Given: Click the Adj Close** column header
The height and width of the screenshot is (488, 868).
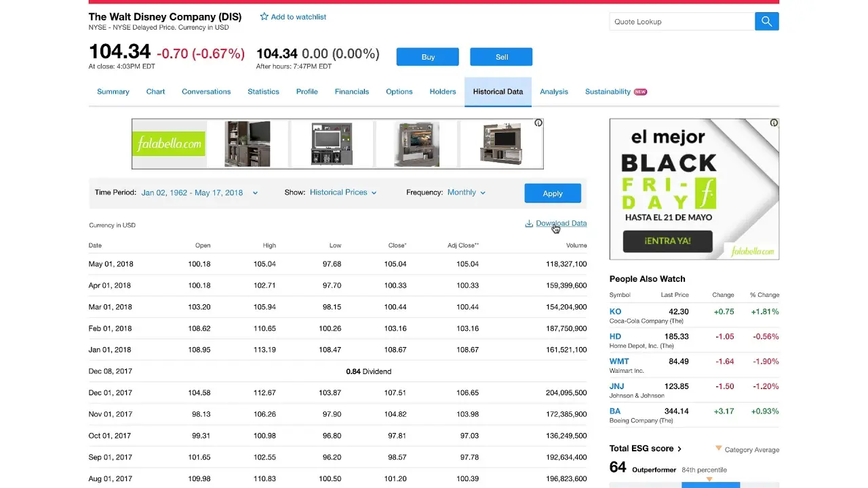Looking at the screenshot, I should click(x=463, y=245).
